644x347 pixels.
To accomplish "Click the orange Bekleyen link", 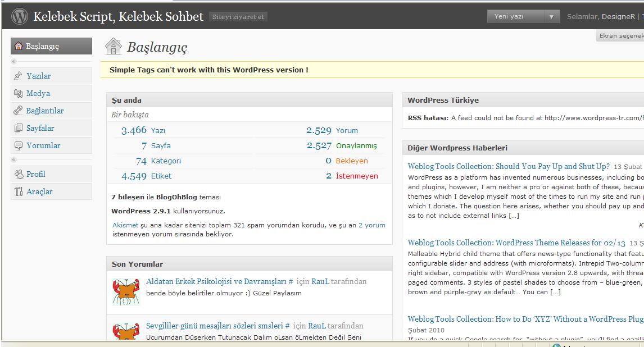I will [352, 161].
